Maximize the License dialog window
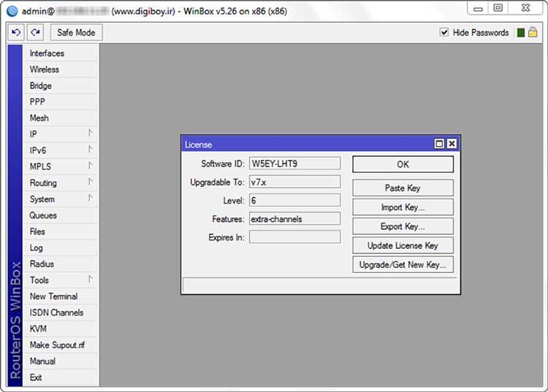The image size is (548, 392). tap(439, 144)
